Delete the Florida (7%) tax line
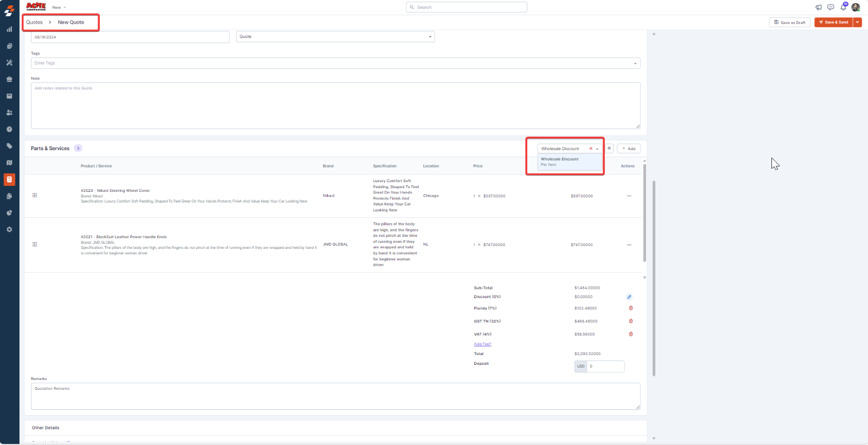The width and height of the screenshot is (868, 445). click(630, 308)
